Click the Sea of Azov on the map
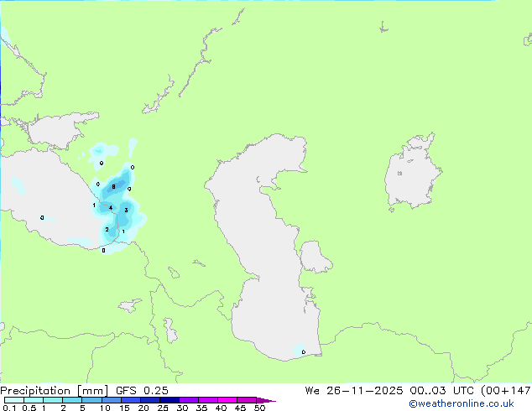This screenshot has height=411, width=532. 58,131
